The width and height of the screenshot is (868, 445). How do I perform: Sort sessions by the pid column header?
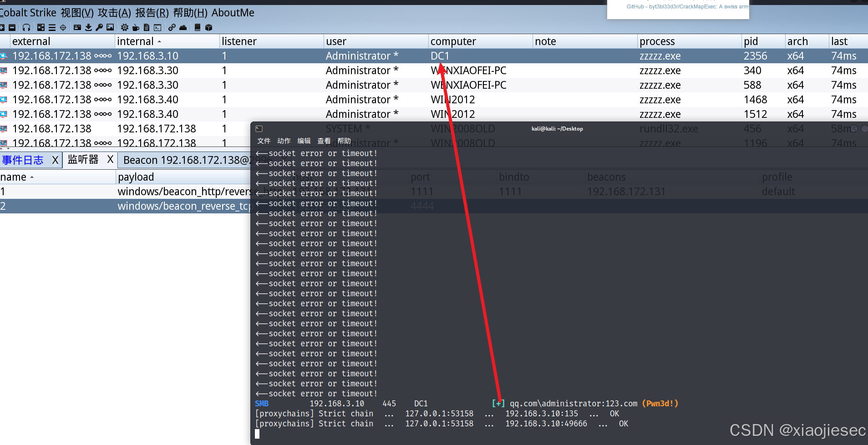(763, 41)
